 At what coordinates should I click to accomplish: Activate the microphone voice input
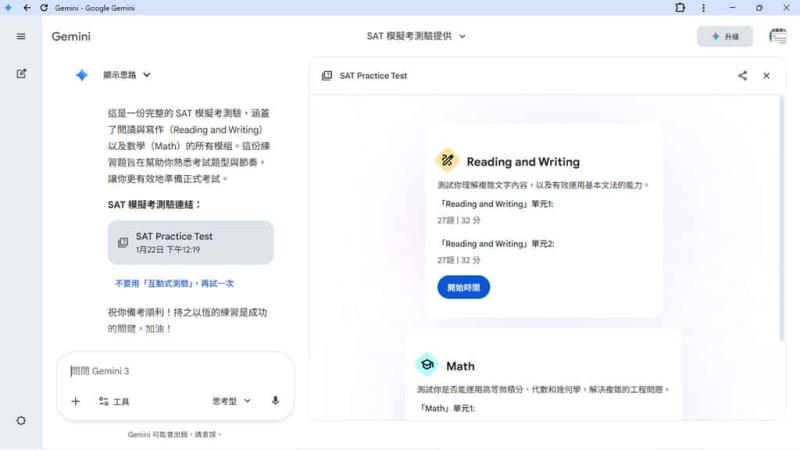[276, 401]
